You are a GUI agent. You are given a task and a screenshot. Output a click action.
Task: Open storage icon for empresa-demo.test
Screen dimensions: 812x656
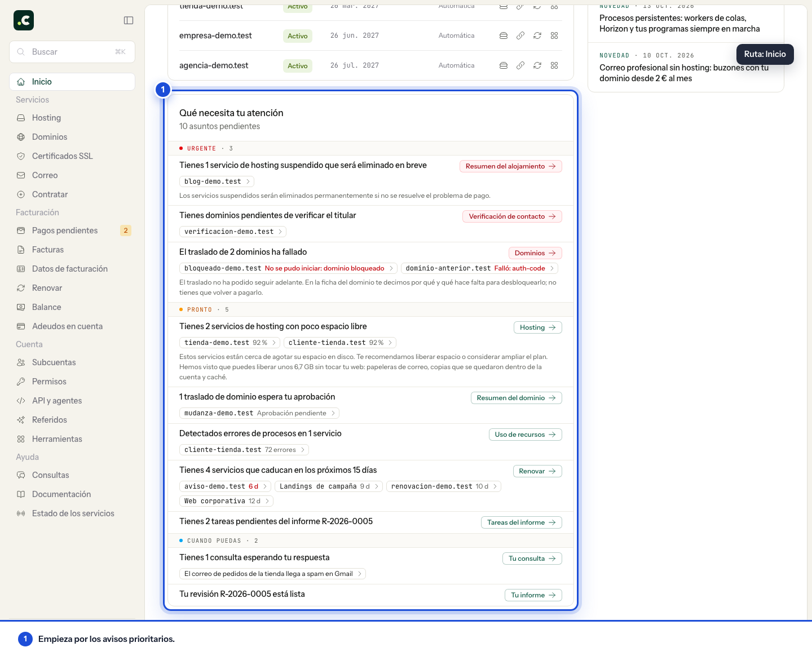pos(504,36)
